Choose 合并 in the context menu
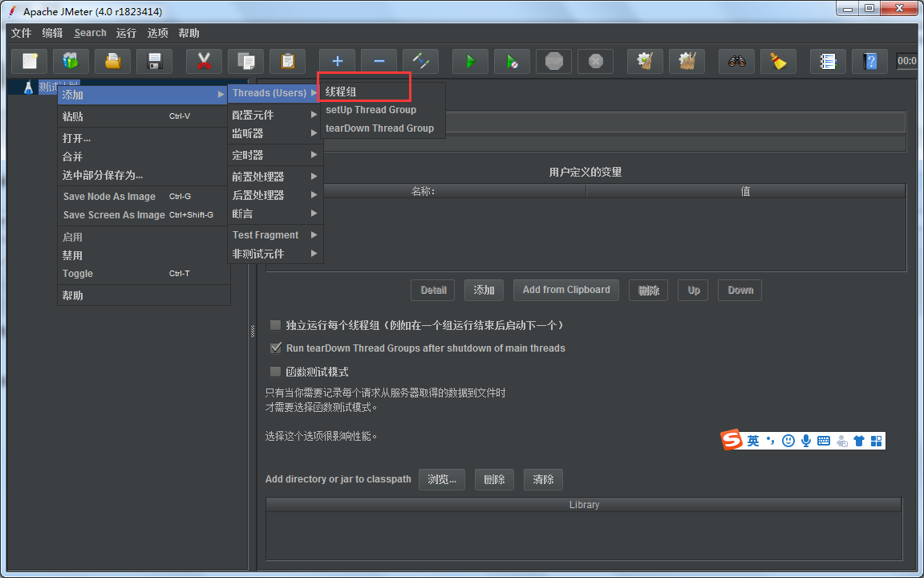Viewport: 924px width, 578px height. [144, 157]
